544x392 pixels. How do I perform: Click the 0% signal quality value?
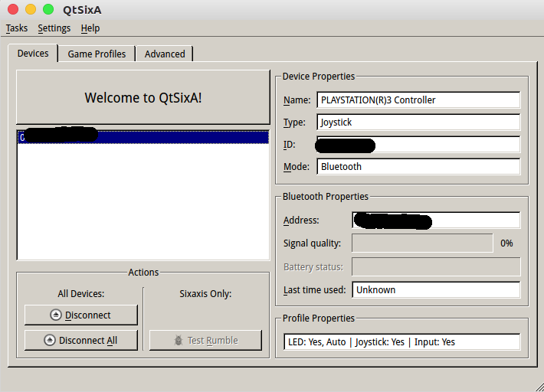(x=506, y=243)
